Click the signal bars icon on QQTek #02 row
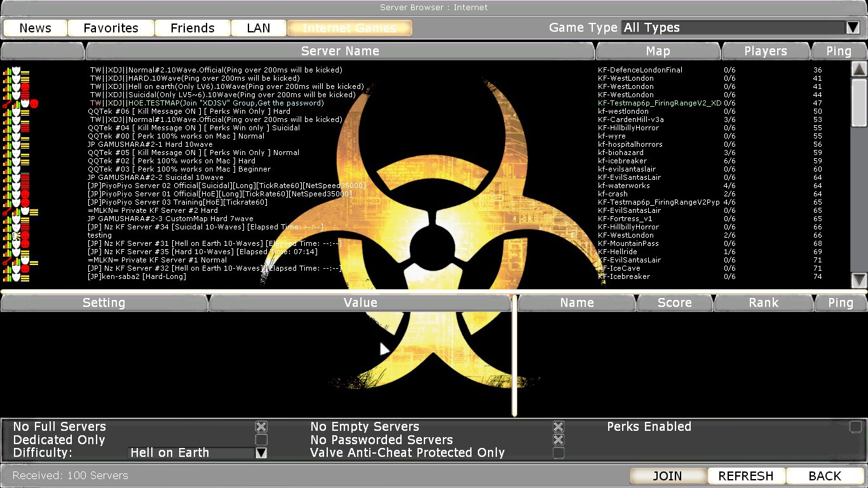Viewport: 868px width, 488px height. coord(7,161)
